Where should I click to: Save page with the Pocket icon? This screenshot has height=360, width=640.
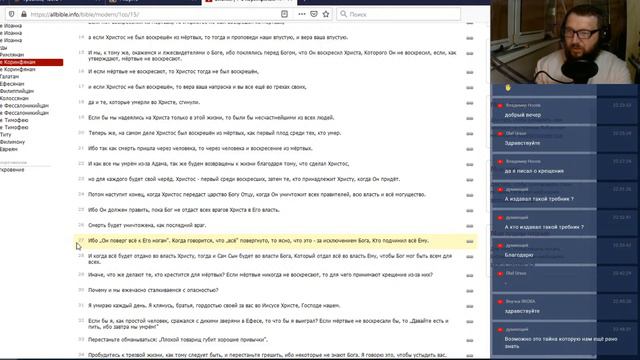tap(313, 14)
